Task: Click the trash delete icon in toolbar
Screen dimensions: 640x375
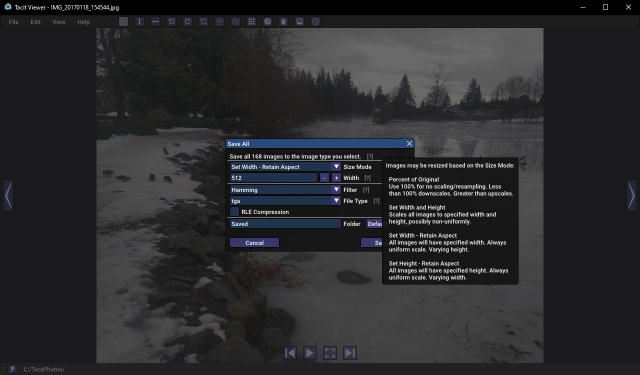Action: click(x=283, y=22)
